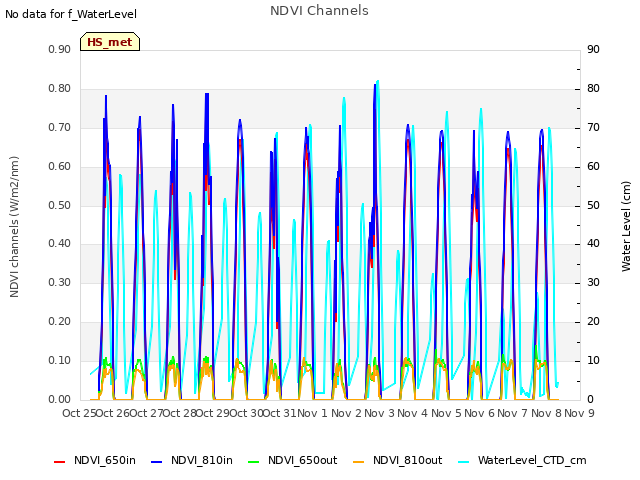Viewport: 640px width, 480px height.
Task: Click the 0.70 left axis tick label
Action: click(60, 127)
